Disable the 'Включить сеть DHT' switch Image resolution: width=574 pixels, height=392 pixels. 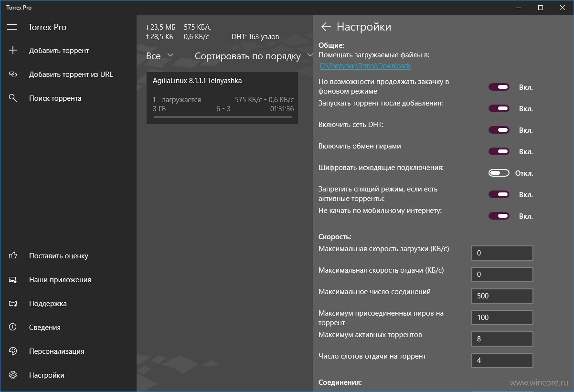click(x=499, y=130)
